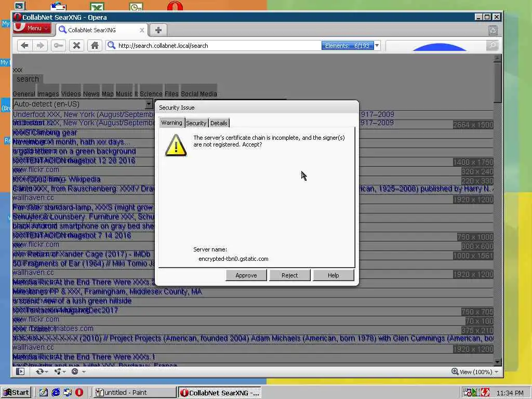Select the News category on search page
This screenshot has height=399, width=532.
tap(91, 94)
